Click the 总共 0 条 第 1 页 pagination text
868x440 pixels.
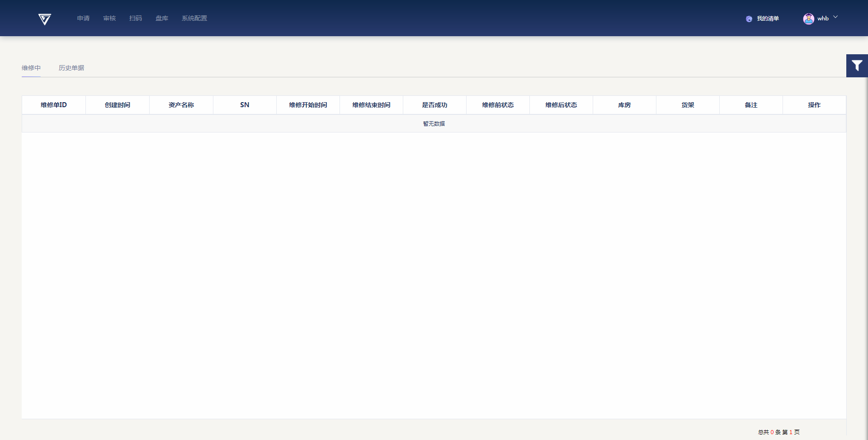(x=779, y=432)
